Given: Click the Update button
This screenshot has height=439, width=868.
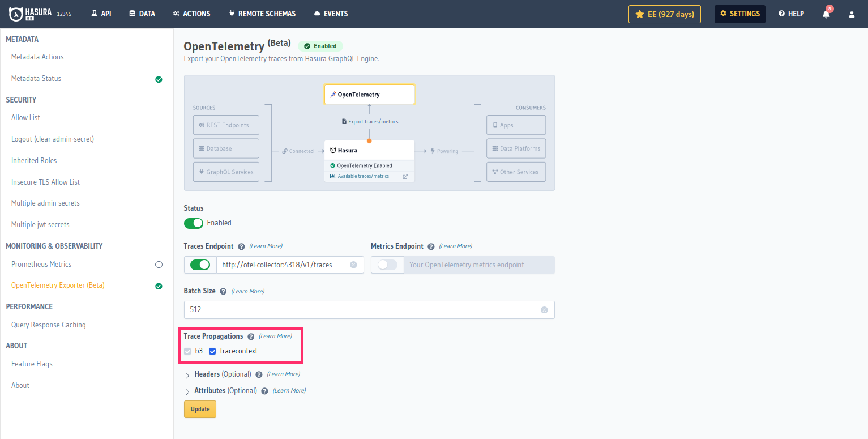Looking at the screenshot, I should pyautogui.click(x=200, y=409).
